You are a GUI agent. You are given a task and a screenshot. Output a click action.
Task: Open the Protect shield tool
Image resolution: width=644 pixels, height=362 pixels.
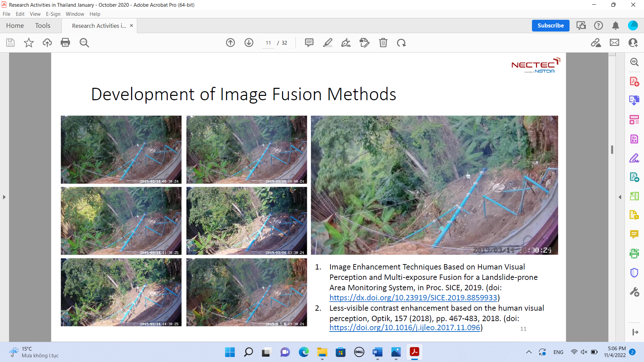click(x=634, y=273)
